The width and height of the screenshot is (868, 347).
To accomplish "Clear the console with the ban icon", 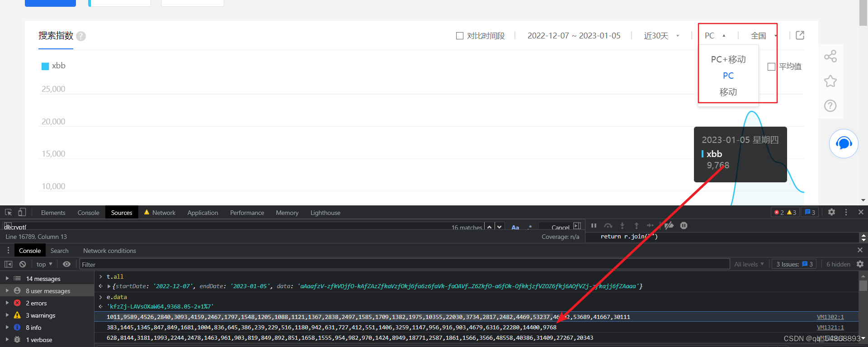I will click(23, 264).
